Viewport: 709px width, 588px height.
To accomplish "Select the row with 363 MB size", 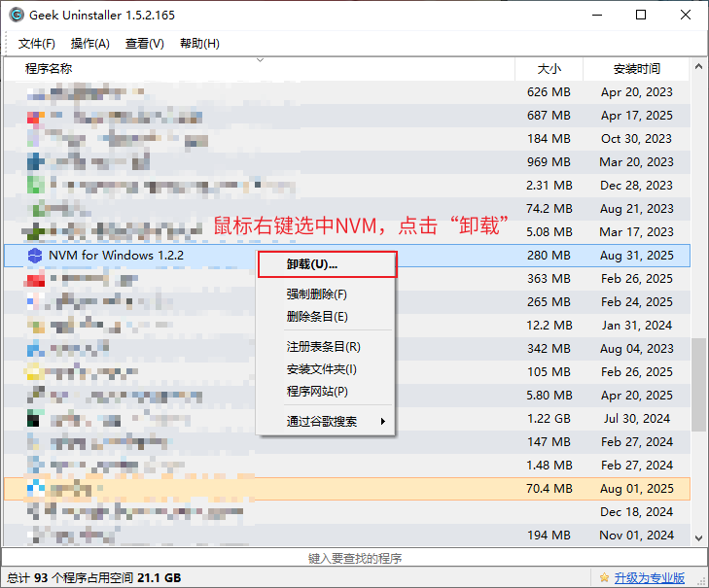I will click(x=347, y=279).
